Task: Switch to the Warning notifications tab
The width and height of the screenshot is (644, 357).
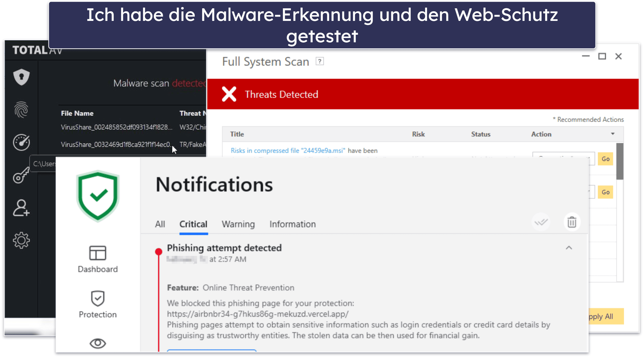Action: pos(238,224)
